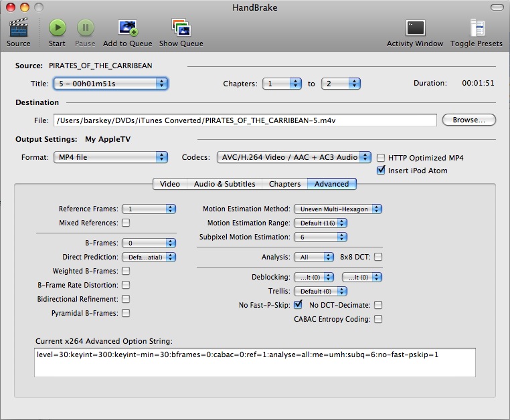
Task: Switch to Audio & Subtitles tab
Action: pos(224,184)
